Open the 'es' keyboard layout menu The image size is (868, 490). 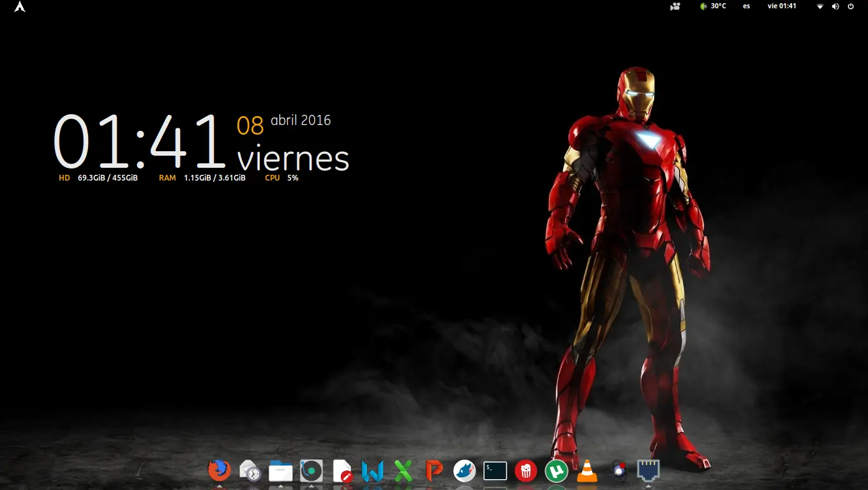pos(747,6)
